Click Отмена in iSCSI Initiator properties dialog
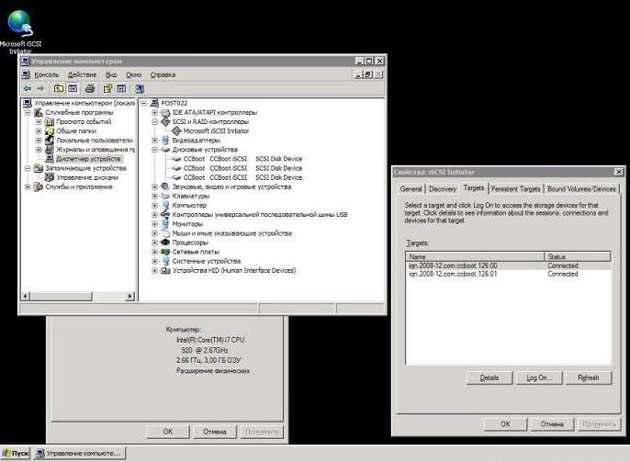 coord(552,424)
